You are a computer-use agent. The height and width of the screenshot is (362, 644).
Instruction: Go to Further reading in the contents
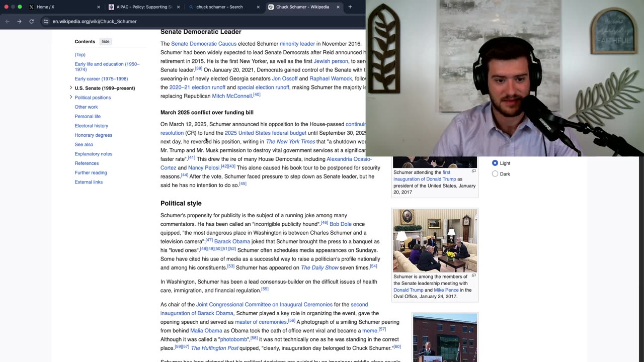tap(91, 173)
